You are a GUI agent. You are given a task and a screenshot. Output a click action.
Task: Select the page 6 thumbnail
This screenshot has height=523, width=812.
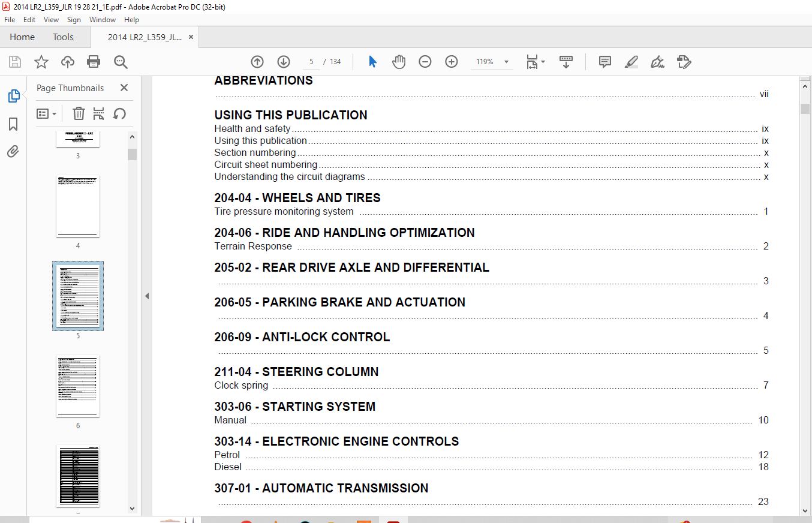tap(78, 386)
